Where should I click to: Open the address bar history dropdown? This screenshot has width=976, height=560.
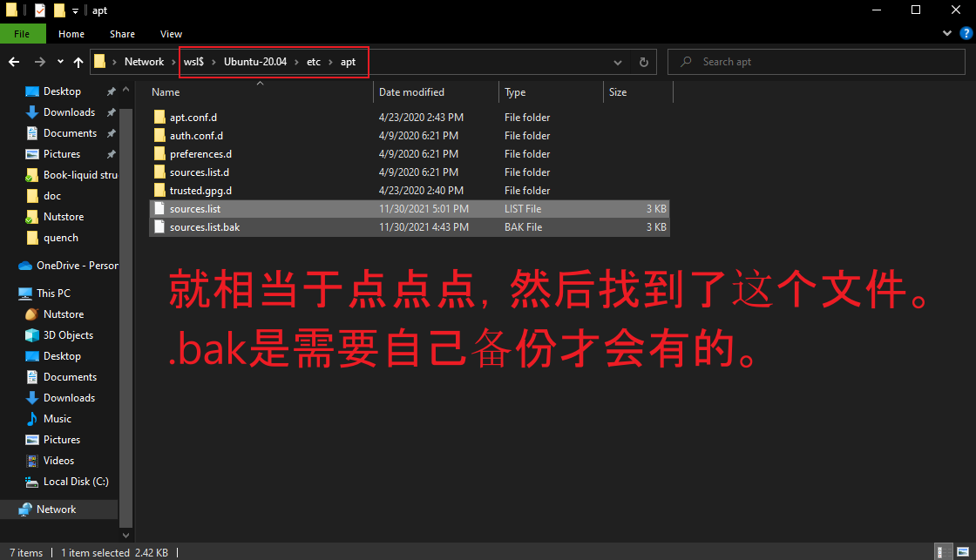618,62
